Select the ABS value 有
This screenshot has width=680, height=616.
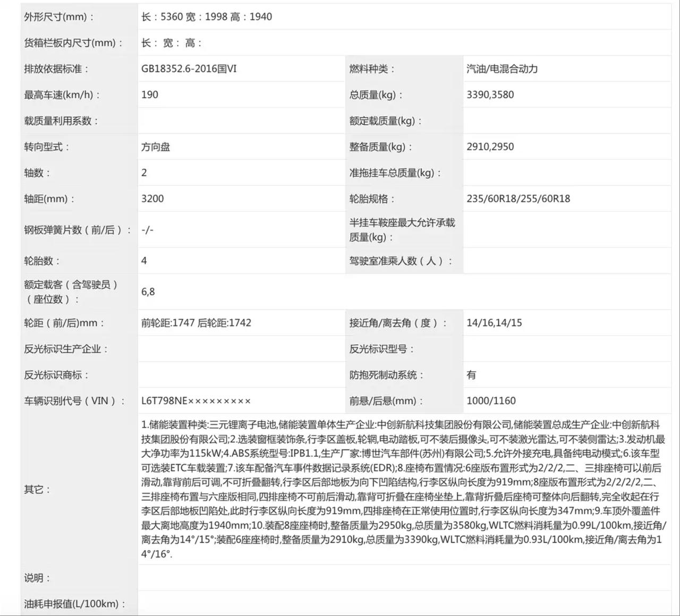coord(471,375)
